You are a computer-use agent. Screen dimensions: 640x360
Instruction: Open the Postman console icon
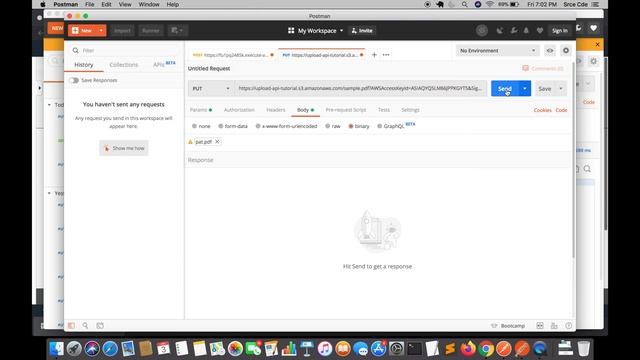[100, 326]
